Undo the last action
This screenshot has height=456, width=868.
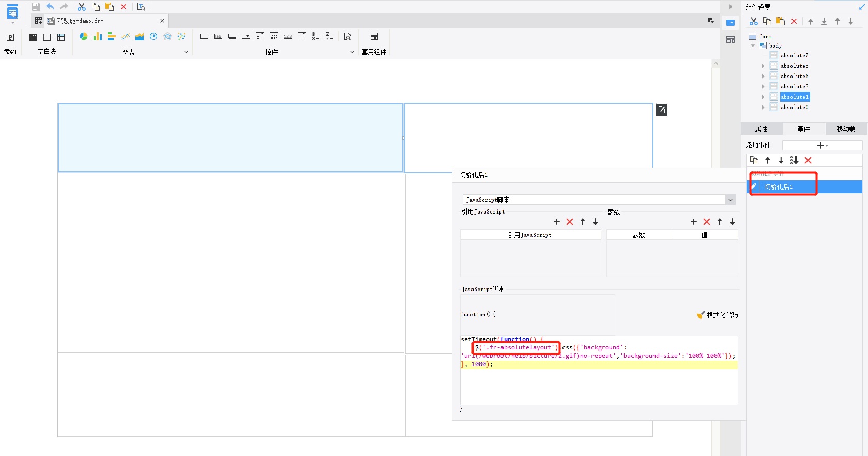tap(50, 7)
